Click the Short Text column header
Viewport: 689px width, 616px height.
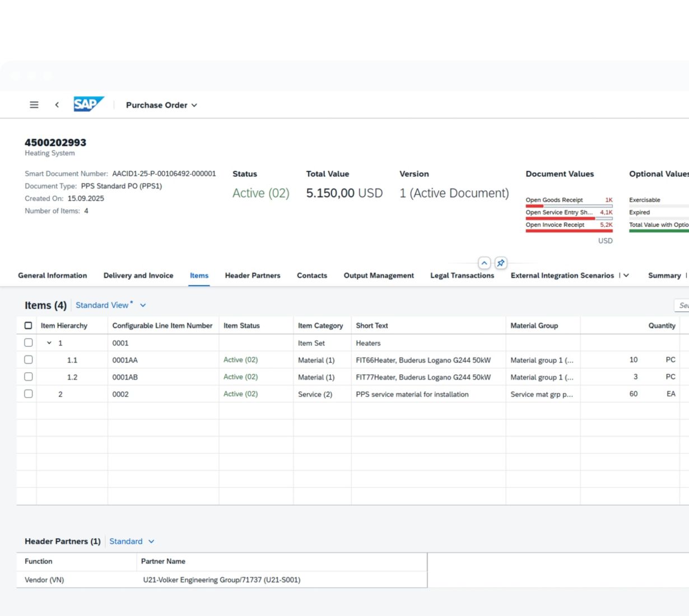tap(372, 325)
